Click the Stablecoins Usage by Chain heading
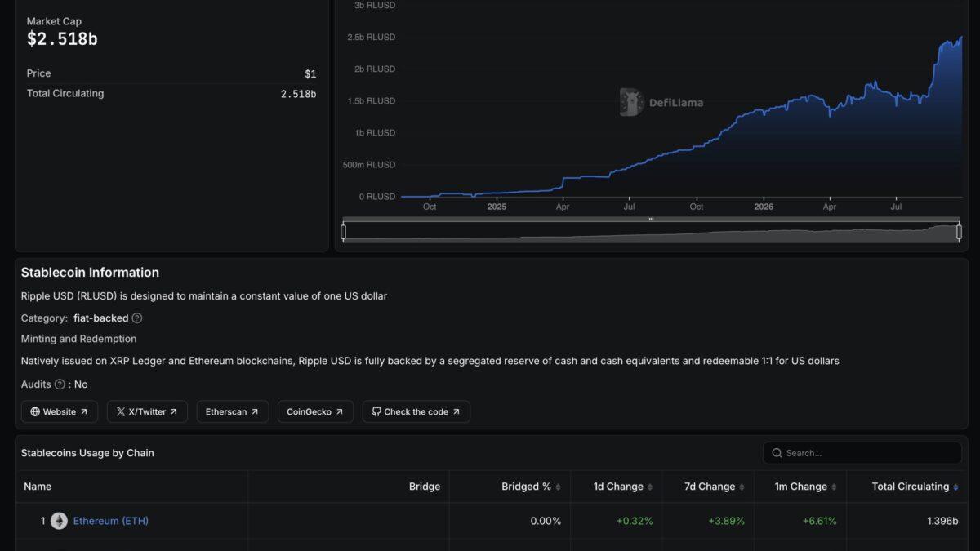 [87, 453]
